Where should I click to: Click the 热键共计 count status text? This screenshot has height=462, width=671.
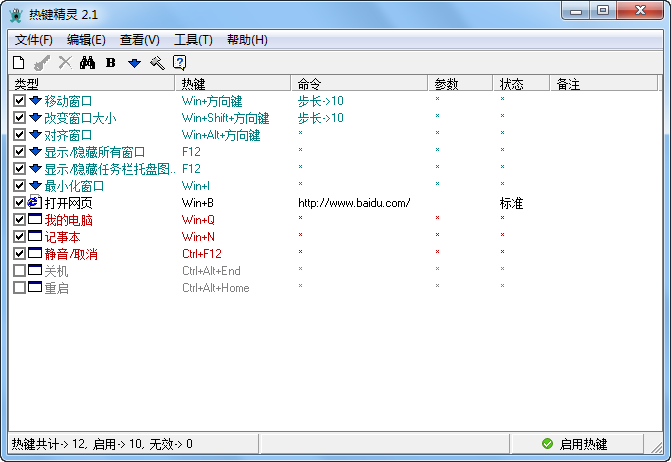click(x=102, y=444)
